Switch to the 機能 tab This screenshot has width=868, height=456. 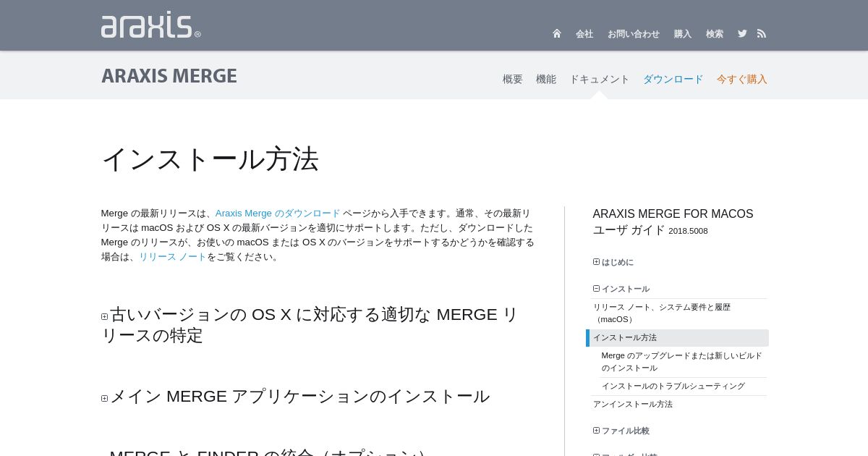(546, 79)
